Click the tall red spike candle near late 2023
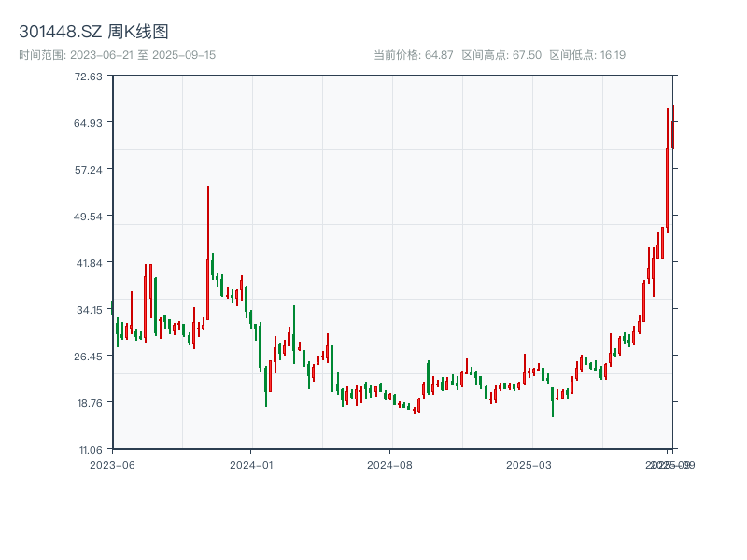The height and width of the screenshot is (560, 747). coord(207,253)
